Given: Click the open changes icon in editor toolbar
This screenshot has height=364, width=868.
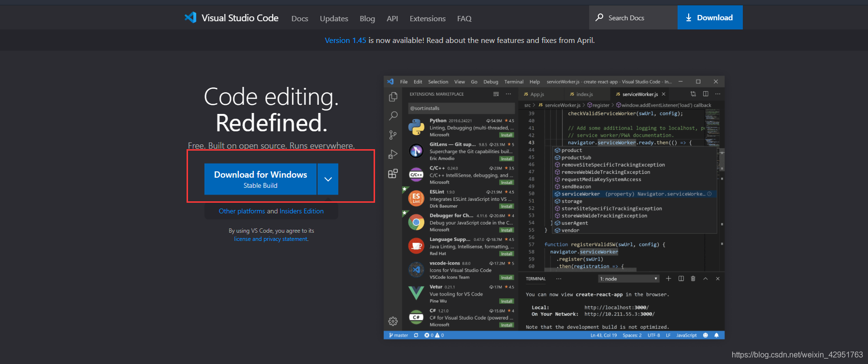Looking at the screenshot, I should click(x=693, y=94).
